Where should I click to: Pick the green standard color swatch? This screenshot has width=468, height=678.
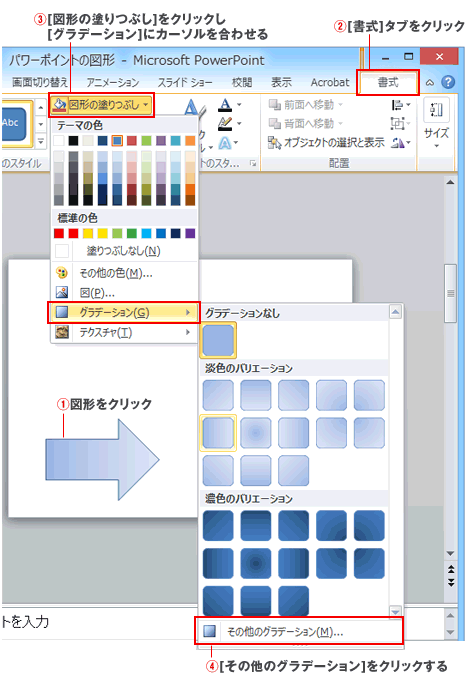click(132, 233)
